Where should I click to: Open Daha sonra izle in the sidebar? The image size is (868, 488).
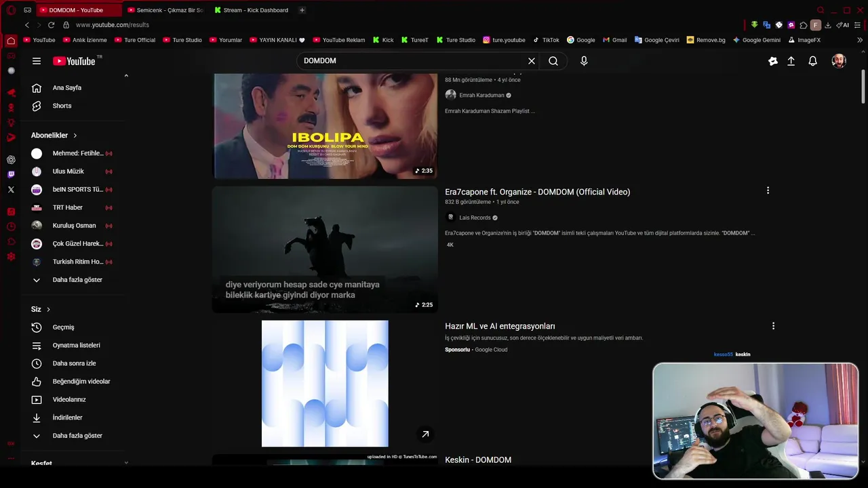pyautogui.click(x=73, y=363)
